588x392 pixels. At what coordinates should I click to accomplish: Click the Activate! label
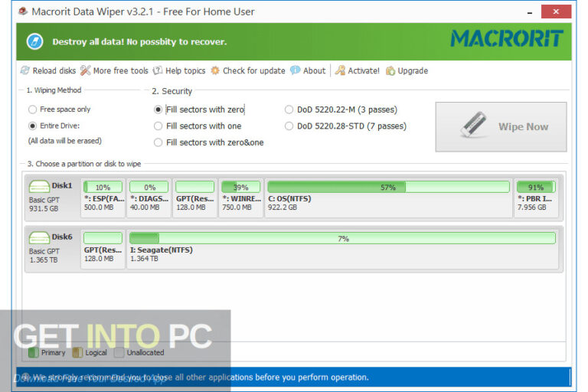pos(364,70)
